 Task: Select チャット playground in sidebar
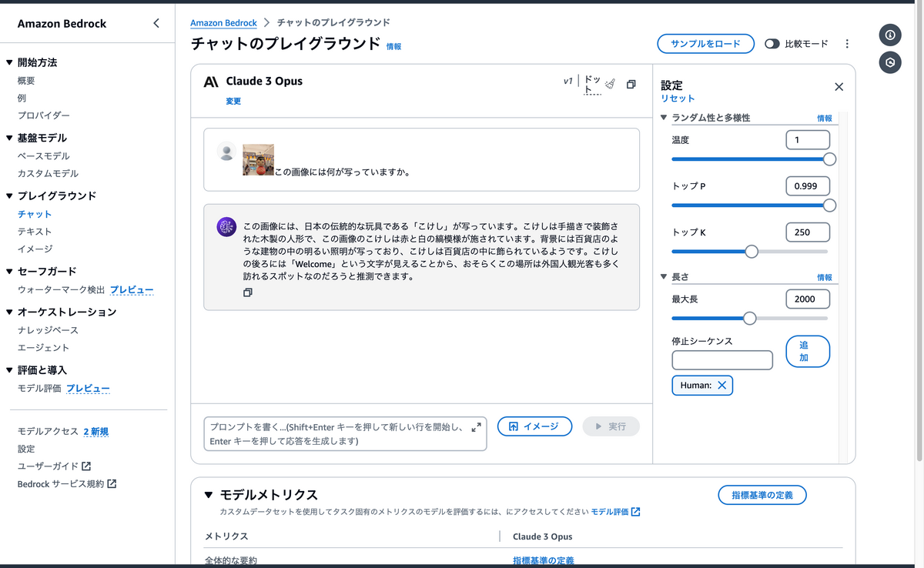tap(35, 214)
